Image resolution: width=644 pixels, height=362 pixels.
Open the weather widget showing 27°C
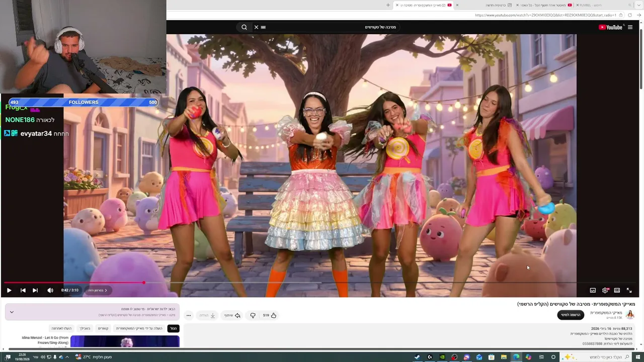tap(94, 357)
